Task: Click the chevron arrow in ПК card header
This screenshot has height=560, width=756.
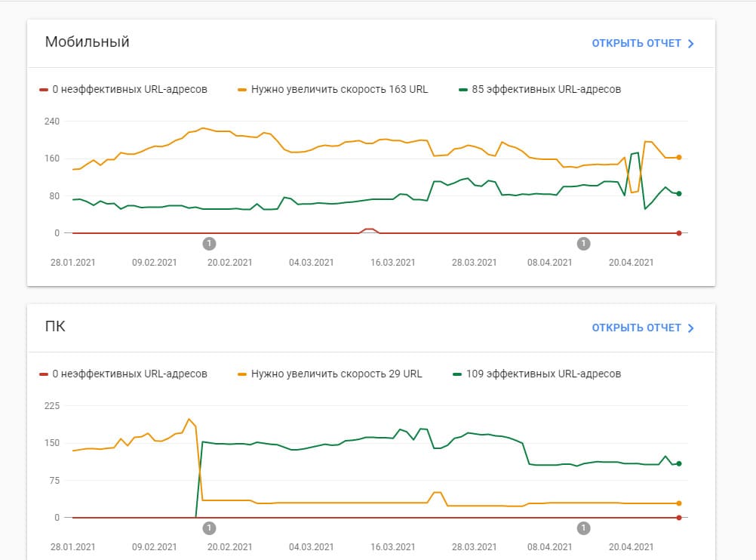Action: click(x=690, y=328)
